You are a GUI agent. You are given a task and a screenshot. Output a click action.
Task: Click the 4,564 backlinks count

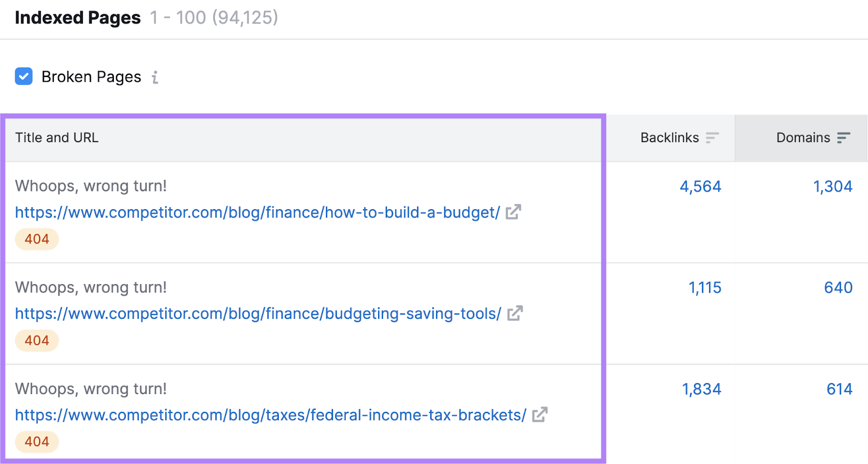[700, 186]
